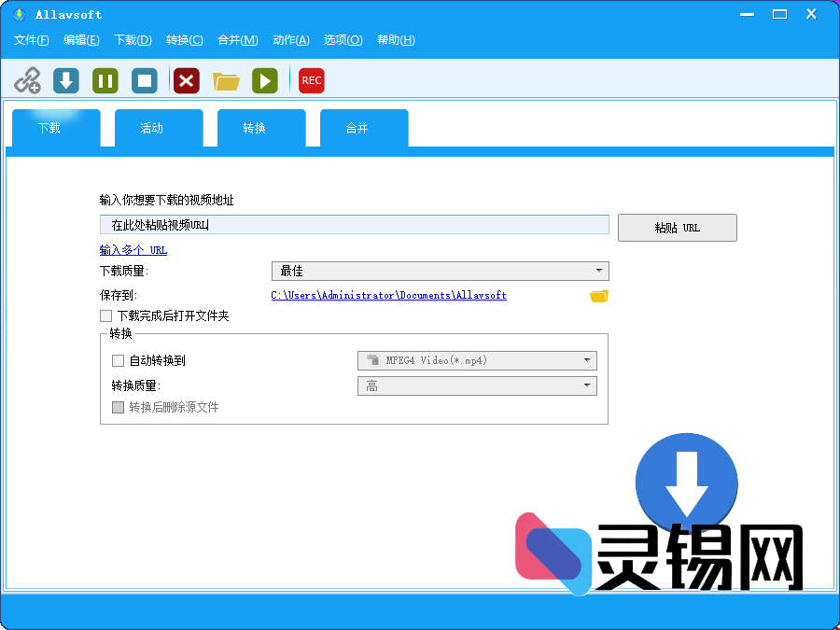Image resolution: width=840 pixels, height=630 pixels.
Task: Open the Allavsoft save path link
Action: (387, 295)
